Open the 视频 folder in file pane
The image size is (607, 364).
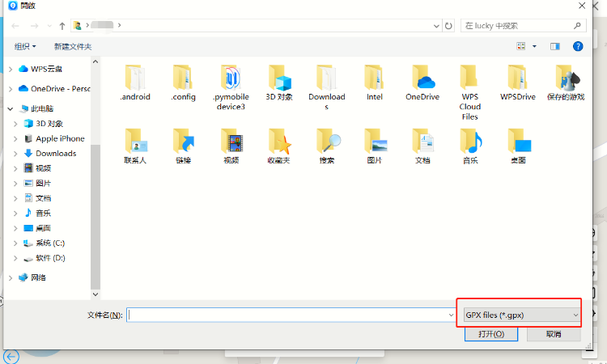coord(231,146)
